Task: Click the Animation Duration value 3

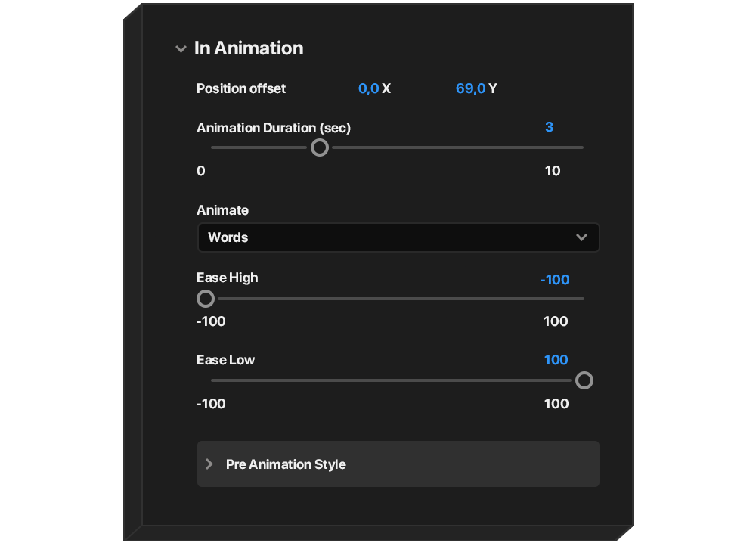Action: point(549,127)
